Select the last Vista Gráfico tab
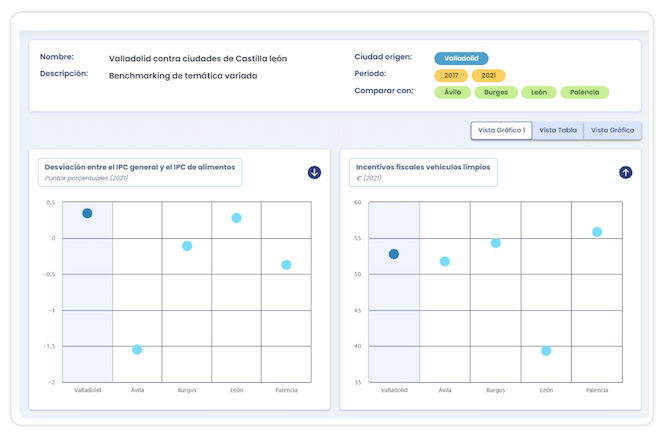Viewport: 667px width, 438px height. pos(612,130)
